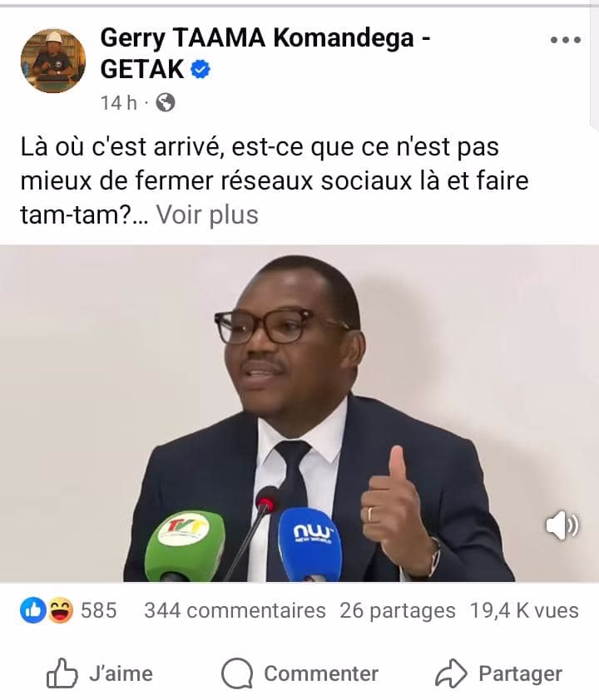Open Gerry TAAMA's profile picture
599x700 pixels.
pos(53,61)
